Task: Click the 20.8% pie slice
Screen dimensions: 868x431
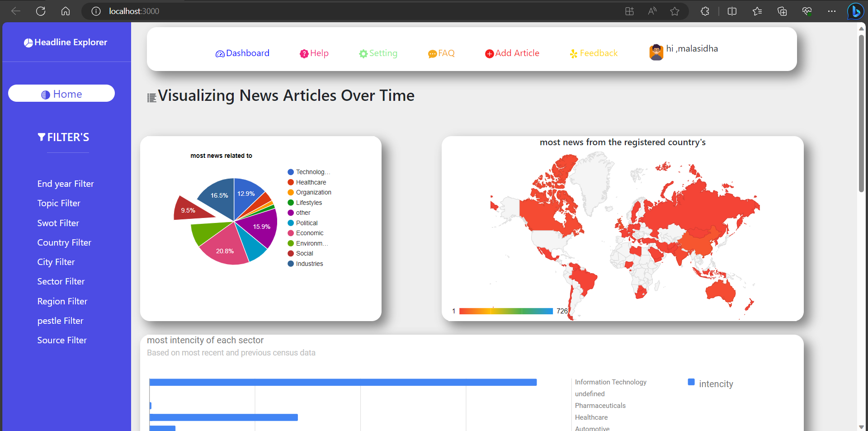Action: [x=225, y=247]
